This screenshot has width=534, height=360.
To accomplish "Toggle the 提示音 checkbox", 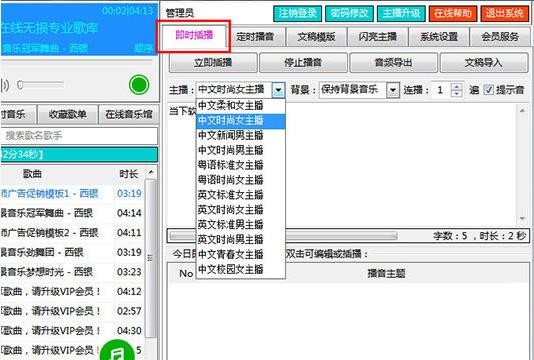I will click(x=489, y=90).
